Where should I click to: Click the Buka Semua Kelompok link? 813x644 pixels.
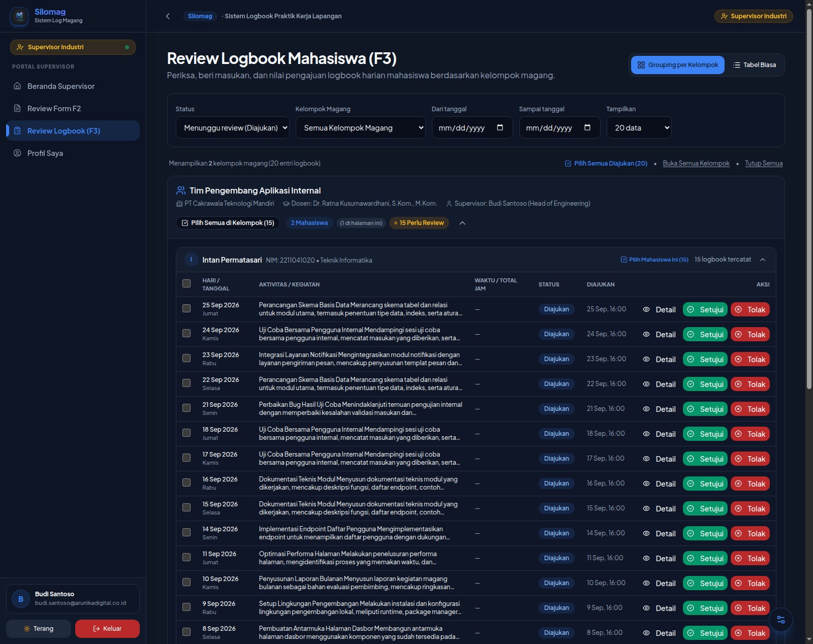696,163
